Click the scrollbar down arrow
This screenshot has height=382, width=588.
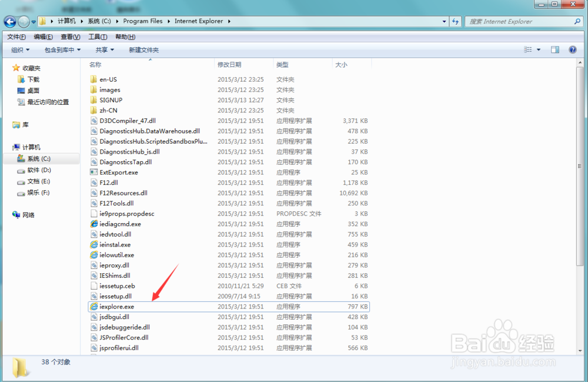(580, 350)
